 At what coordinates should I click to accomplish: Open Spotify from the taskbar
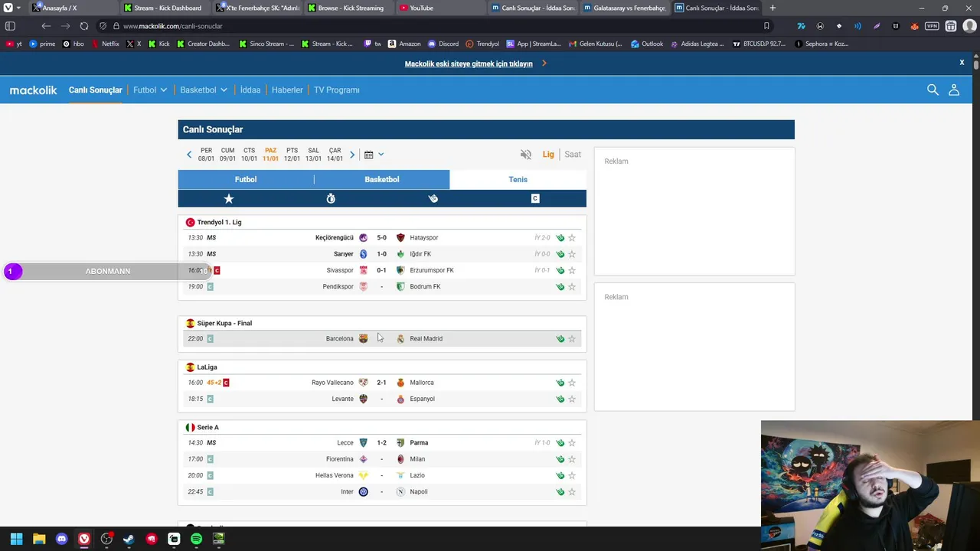point(196,540)
